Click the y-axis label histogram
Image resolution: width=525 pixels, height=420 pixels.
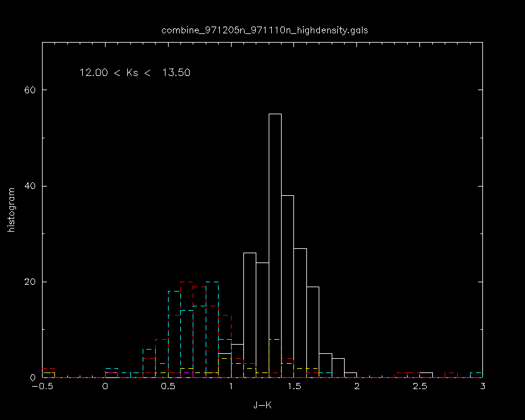coord(11,209)
